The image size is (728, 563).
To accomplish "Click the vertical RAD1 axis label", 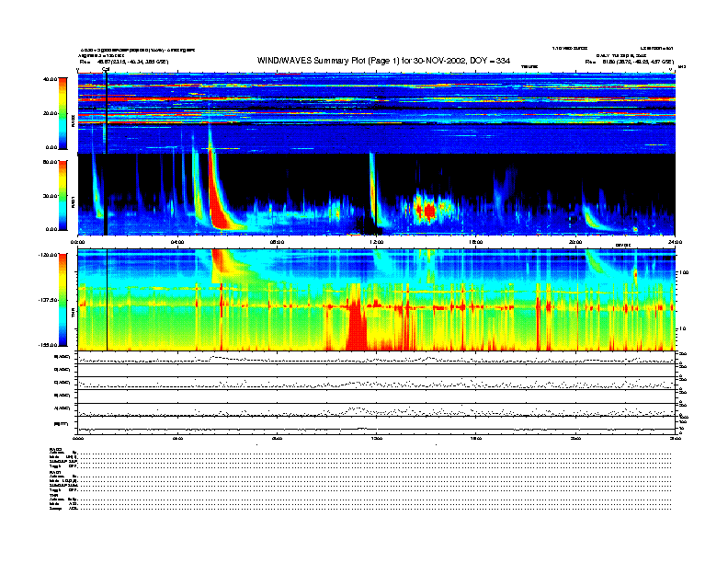I will [74, 201].
